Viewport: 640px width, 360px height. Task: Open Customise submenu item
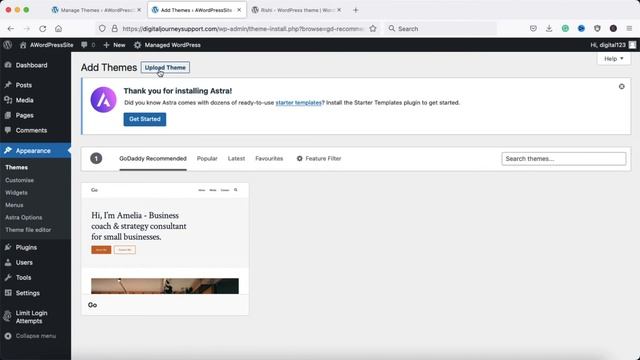(x=20, y=180)
